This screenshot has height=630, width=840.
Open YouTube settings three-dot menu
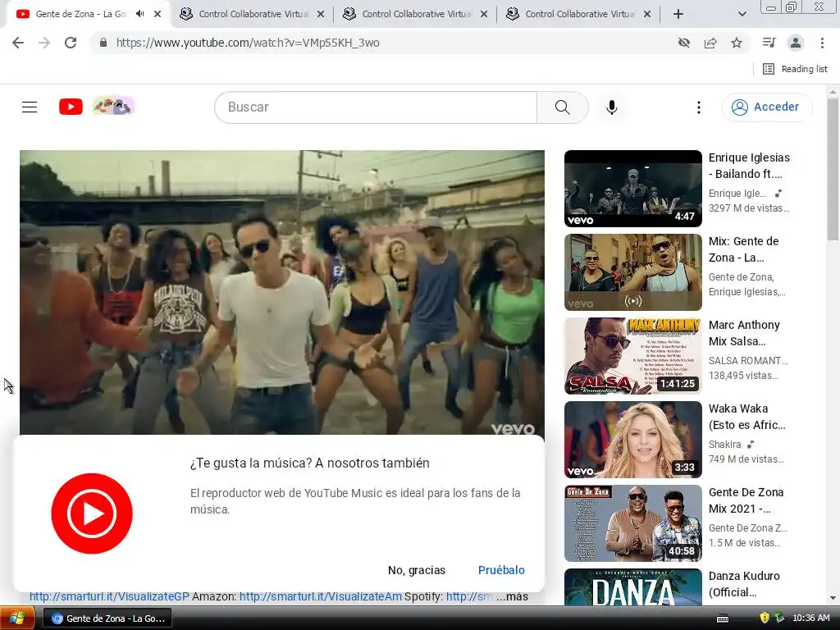click(699, 107)
